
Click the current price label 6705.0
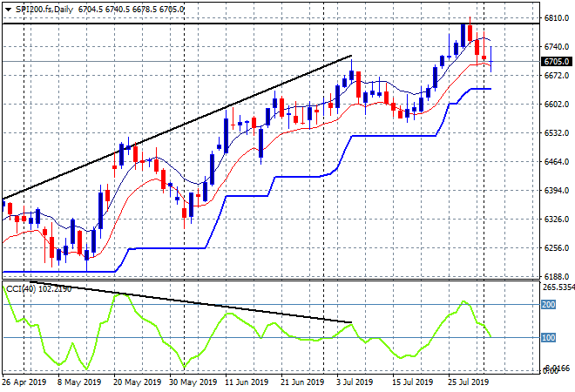(x=557, y=62)
